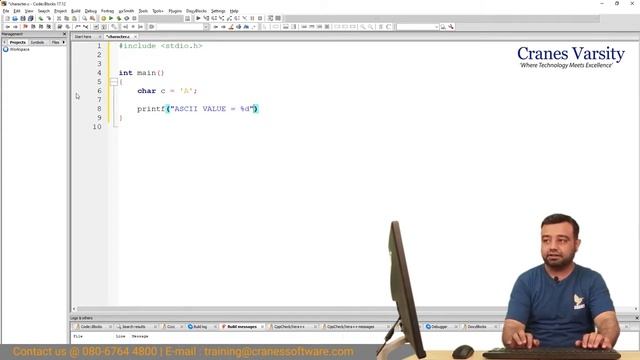Open the Build log tab
This screenshot has width=640, height=360.
click(200, 327)
